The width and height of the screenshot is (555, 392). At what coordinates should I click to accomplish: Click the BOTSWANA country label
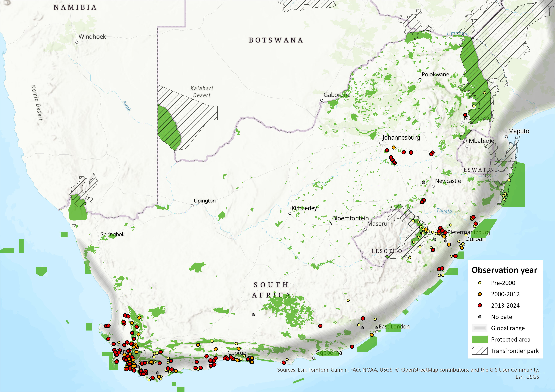click(x=276, y=40)
